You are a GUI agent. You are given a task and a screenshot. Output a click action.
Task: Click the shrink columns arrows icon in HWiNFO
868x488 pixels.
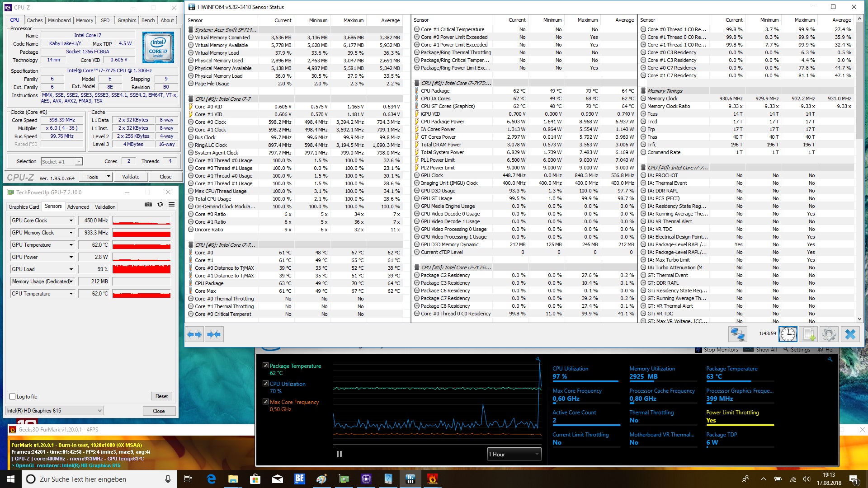[214, 334]
